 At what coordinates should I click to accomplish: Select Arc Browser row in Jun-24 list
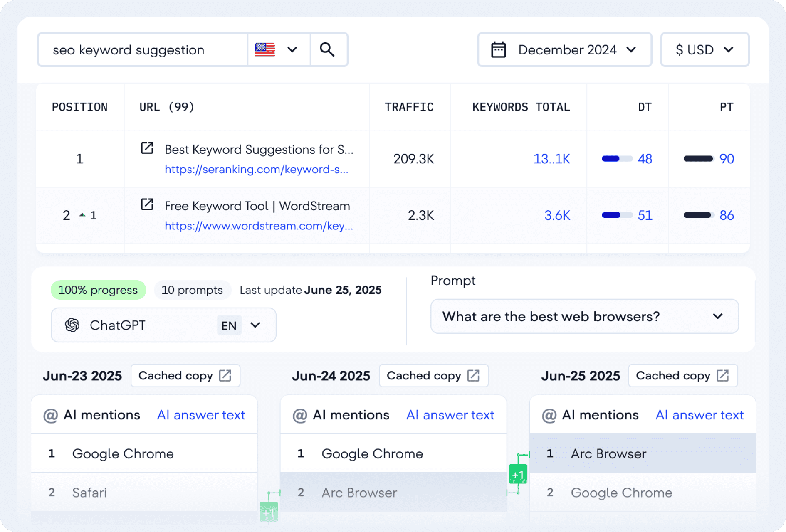point(393,493)
